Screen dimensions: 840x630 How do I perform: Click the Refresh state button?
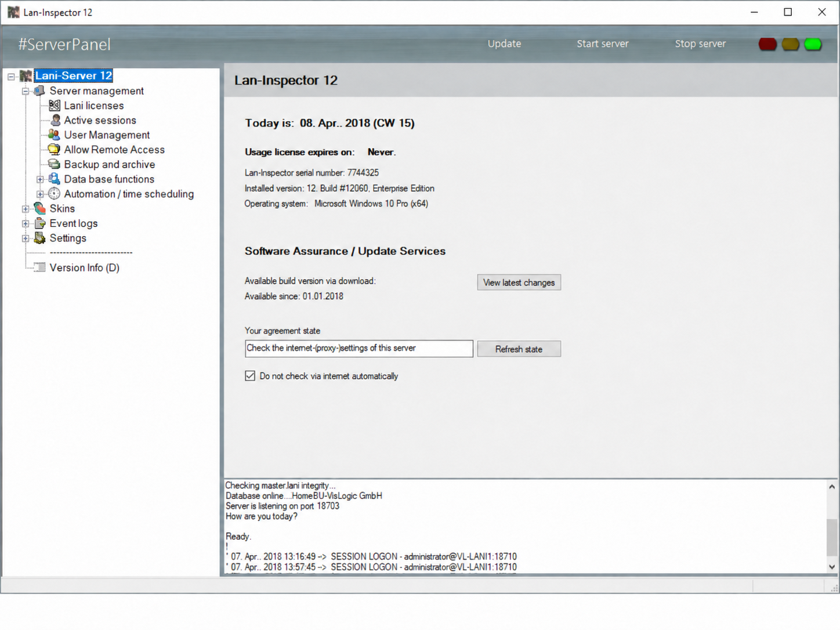tap(519, 349)
